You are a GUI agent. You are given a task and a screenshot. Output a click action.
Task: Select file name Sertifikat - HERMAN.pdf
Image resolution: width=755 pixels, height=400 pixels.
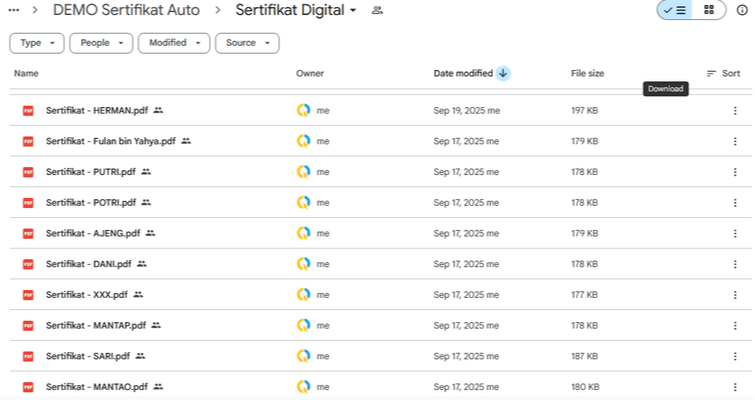pos(97,111)
